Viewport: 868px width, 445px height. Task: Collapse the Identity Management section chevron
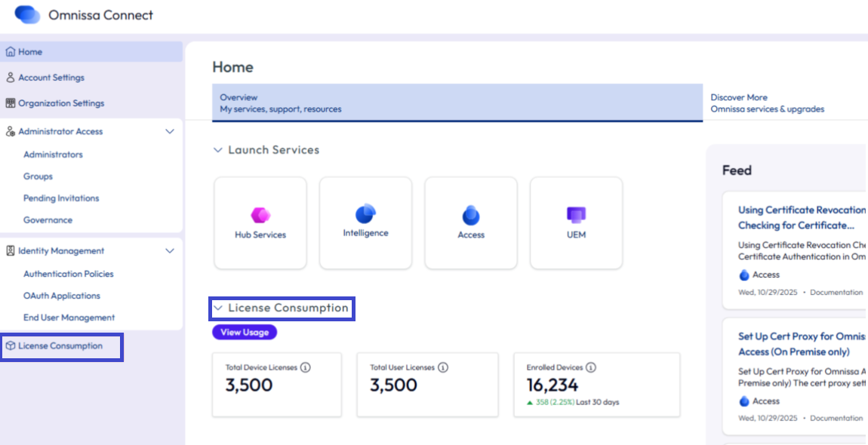click(x=170, y=250)
